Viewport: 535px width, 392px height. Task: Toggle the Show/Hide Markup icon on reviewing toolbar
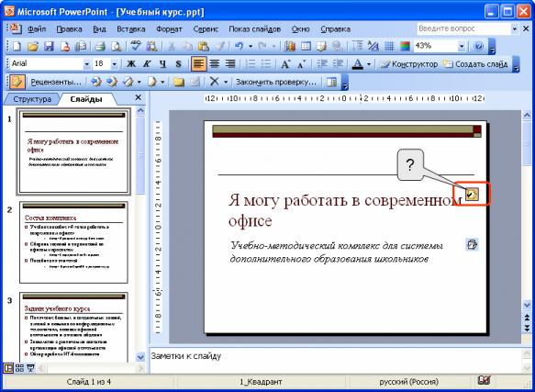(17, 83)
